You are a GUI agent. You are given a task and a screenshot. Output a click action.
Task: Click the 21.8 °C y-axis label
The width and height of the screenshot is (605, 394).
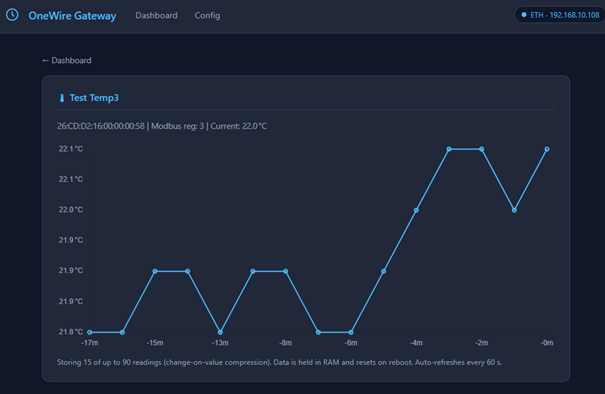click(71, 331)
